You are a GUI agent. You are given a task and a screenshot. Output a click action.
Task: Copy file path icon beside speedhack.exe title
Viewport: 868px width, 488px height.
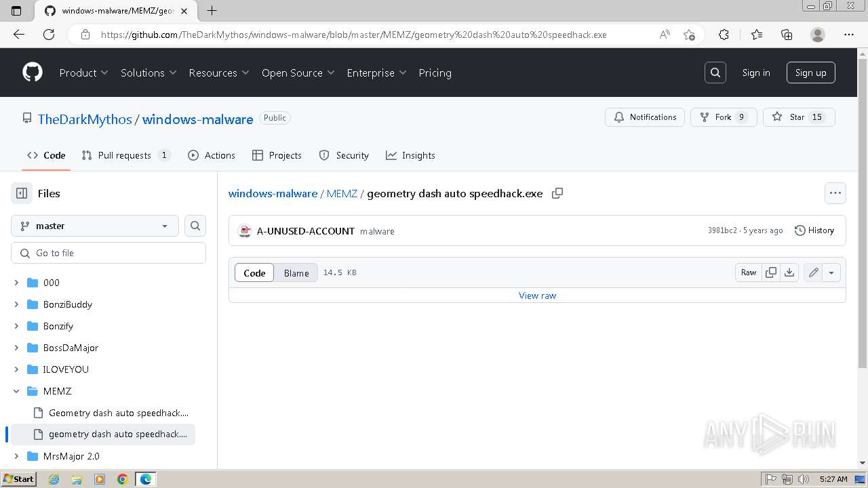tap(557, 193)
